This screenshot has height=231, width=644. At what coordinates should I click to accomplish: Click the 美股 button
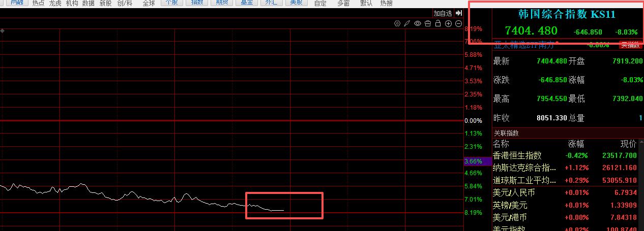point(296,3)
